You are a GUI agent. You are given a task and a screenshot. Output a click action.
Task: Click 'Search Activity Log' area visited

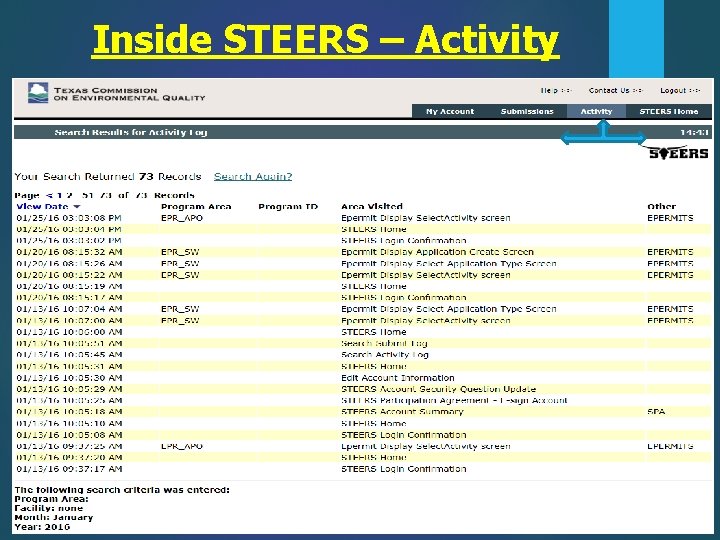pyautogui.click(x=385, y=355)
